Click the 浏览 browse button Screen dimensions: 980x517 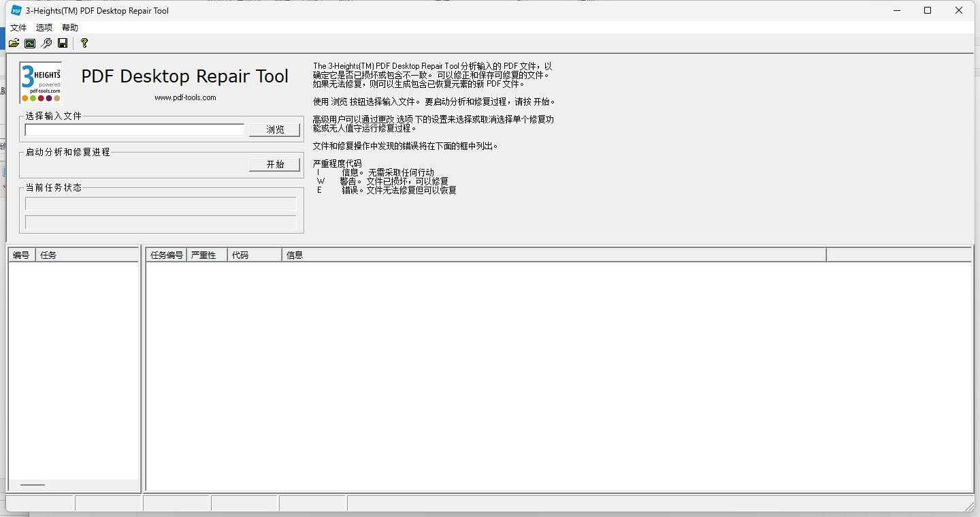pos(274,129)
